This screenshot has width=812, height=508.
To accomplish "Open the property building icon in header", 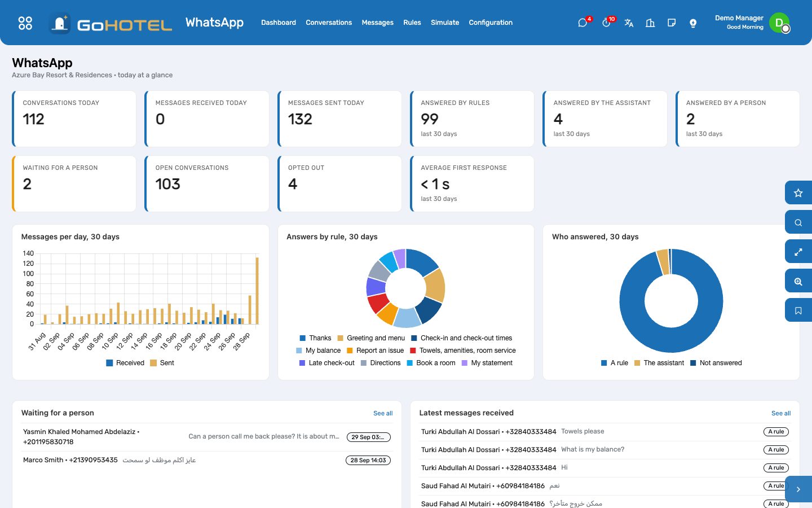I will (x=650, y=23).
